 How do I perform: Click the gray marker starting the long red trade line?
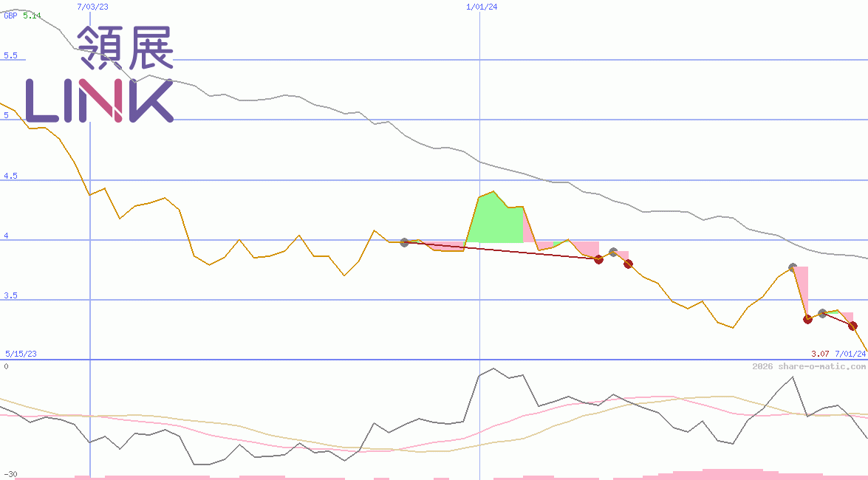405,242
